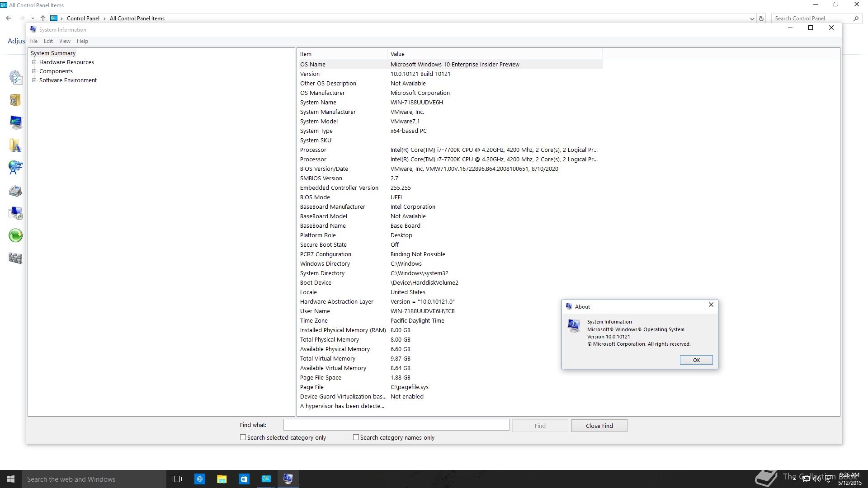
Task: Go back in Control Panel window
Action: click(x=9, y=18)
